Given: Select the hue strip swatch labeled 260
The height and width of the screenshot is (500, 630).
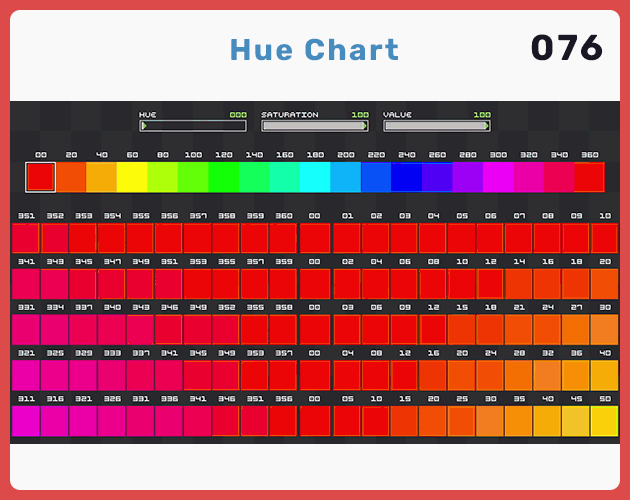Looking at the screenshot, I should tap(437, 177).
